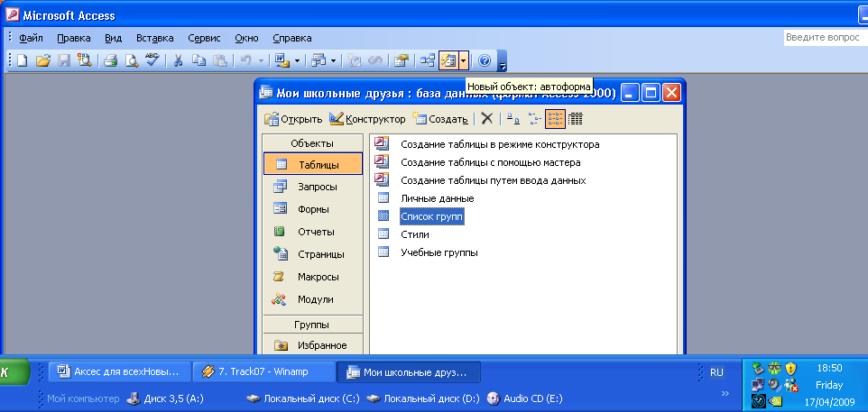Open the Analyze dropdown arrow
The image size is (868, 412).
334,60
